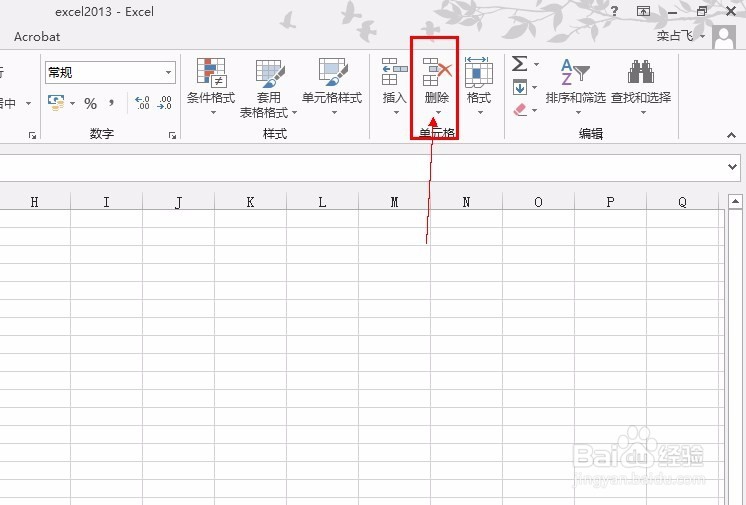Expand the formula bar chevron
Screen dimensions: 746x505
tap(732, 167)
